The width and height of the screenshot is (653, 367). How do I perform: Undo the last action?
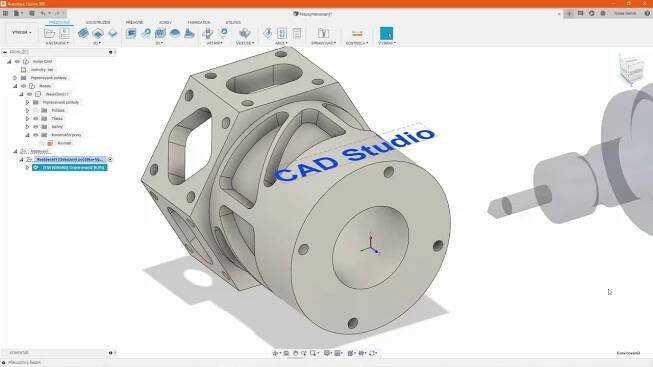click(42, 13)
